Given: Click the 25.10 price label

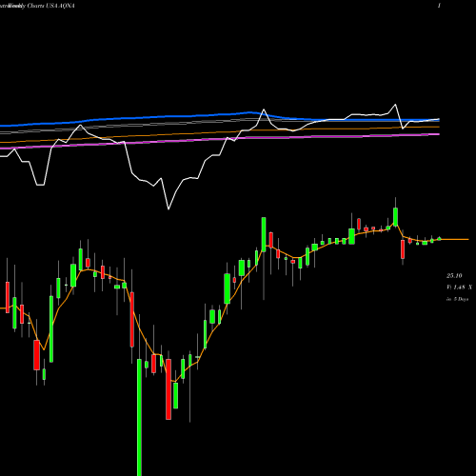Looking at the screenshot, I should point(454,276).
